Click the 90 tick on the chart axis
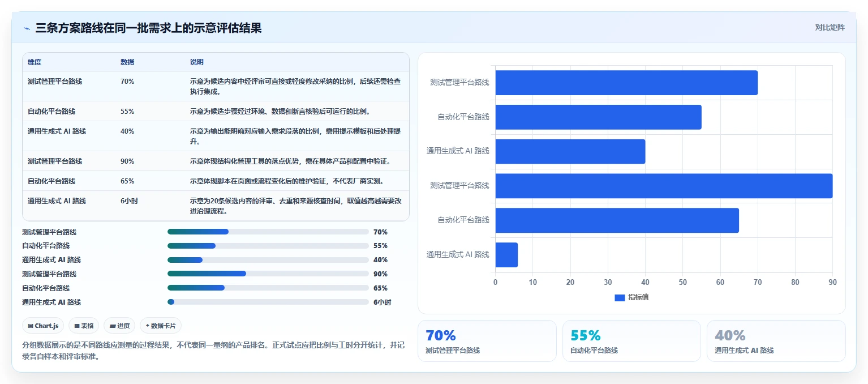 [x=832, y=282]
